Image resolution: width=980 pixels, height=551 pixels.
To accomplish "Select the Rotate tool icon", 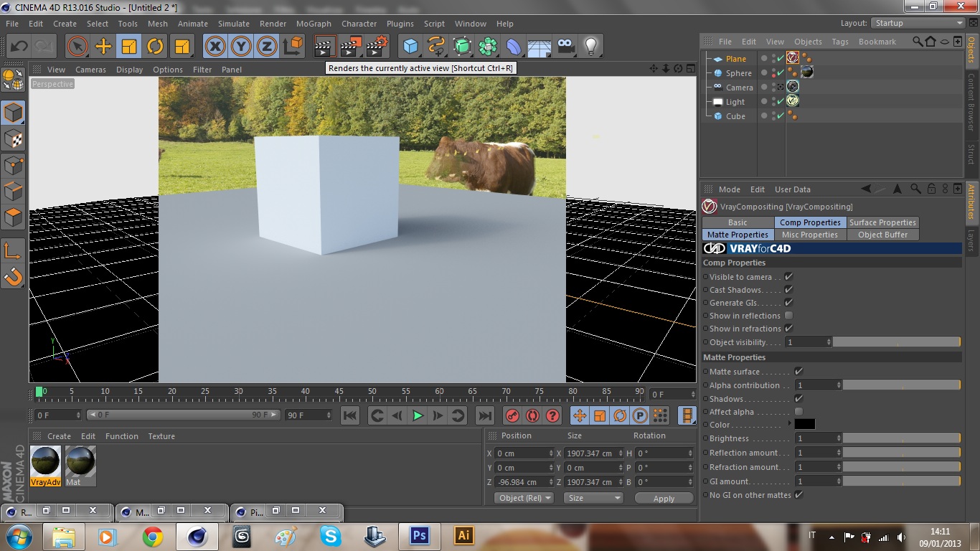I will (155, 47).
